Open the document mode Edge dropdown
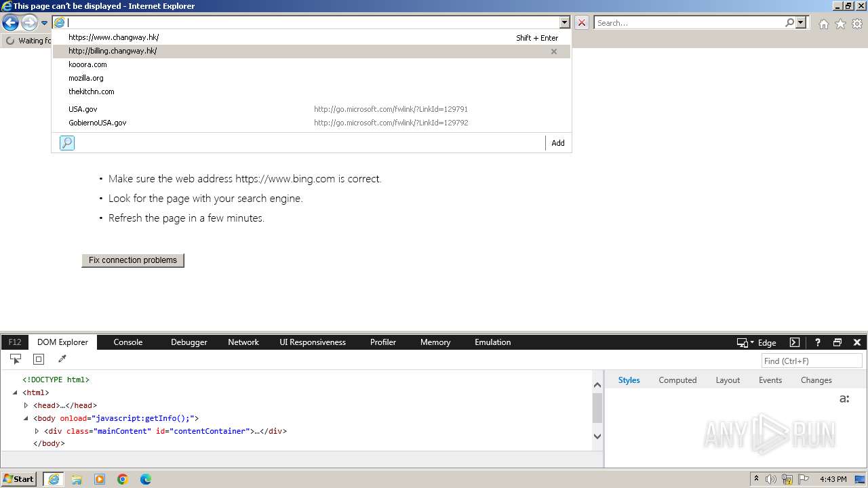This screenshot has height=488, width=868. point(757,342)
